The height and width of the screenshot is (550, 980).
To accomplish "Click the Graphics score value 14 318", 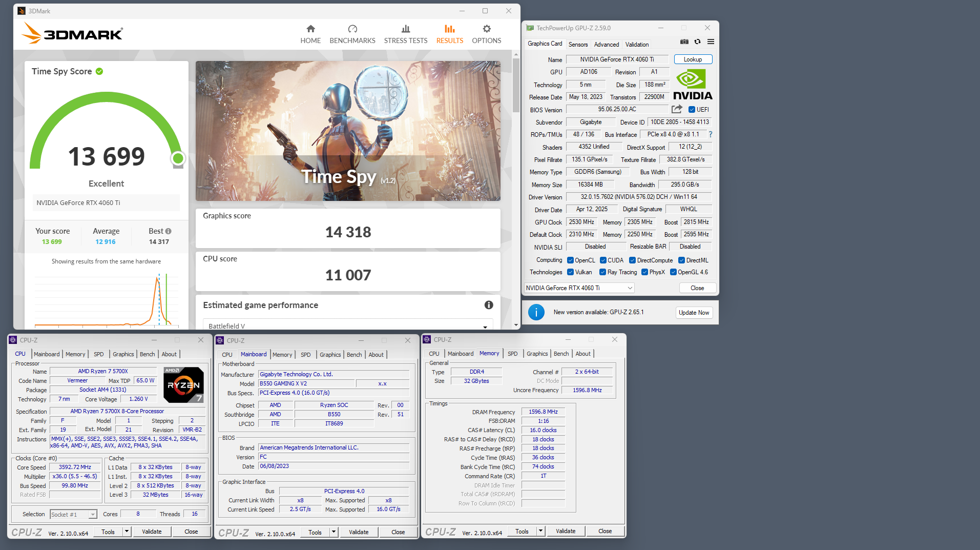I will coord(348,232).
